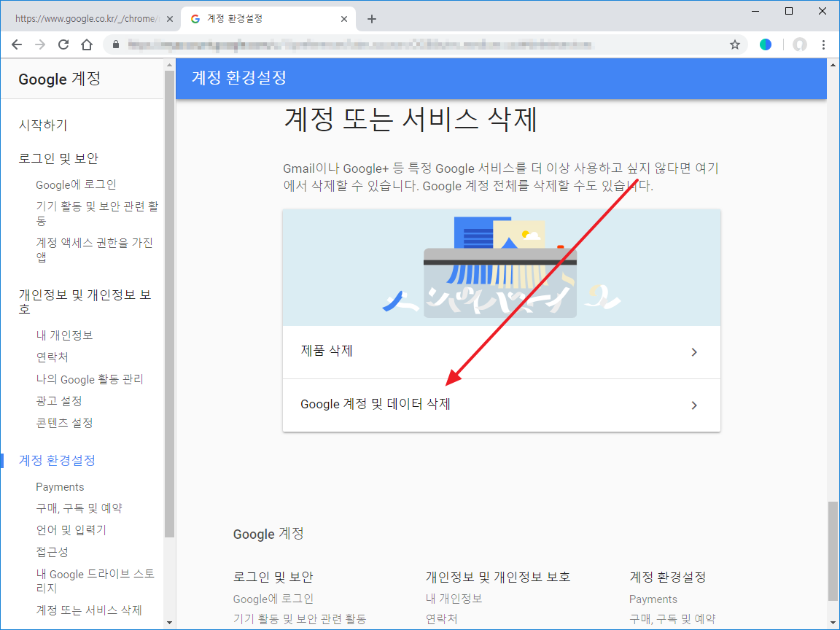This screenshot has width=840, height=630.
Task: Open 계정 액세스 권한을 가진 앱
Action: 94,249
